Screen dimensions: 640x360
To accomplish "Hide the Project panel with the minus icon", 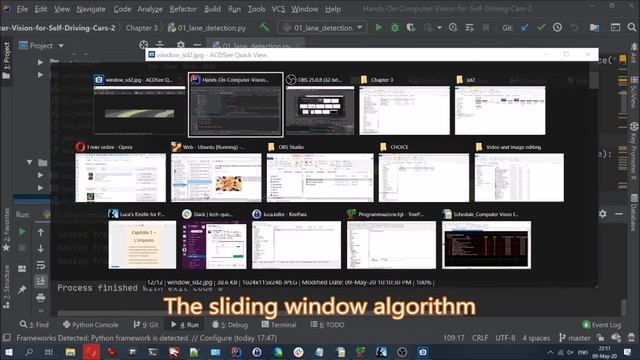I will click(197, 44).
